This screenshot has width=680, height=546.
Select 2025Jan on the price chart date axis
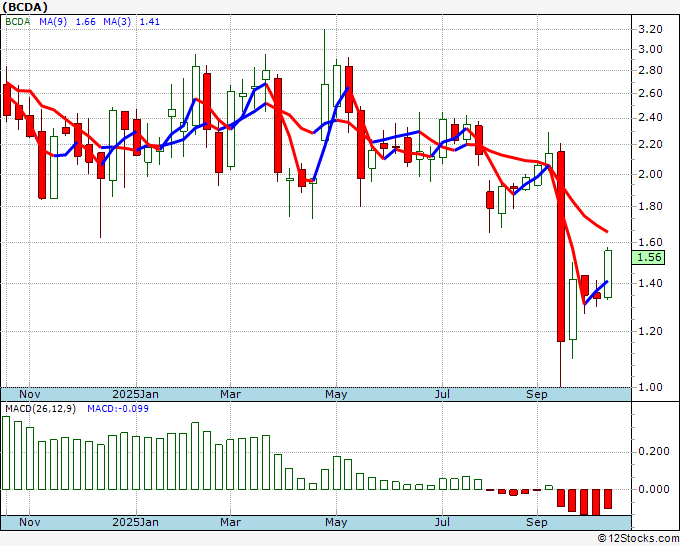click(135, 394)
